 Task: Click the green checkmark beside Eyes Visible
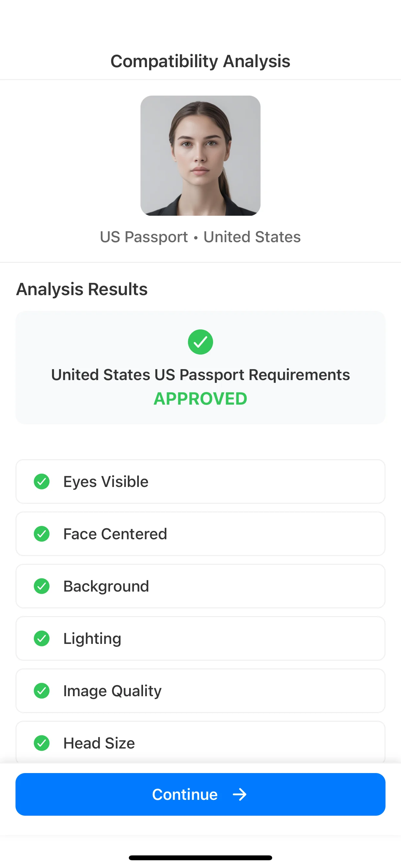42,482
